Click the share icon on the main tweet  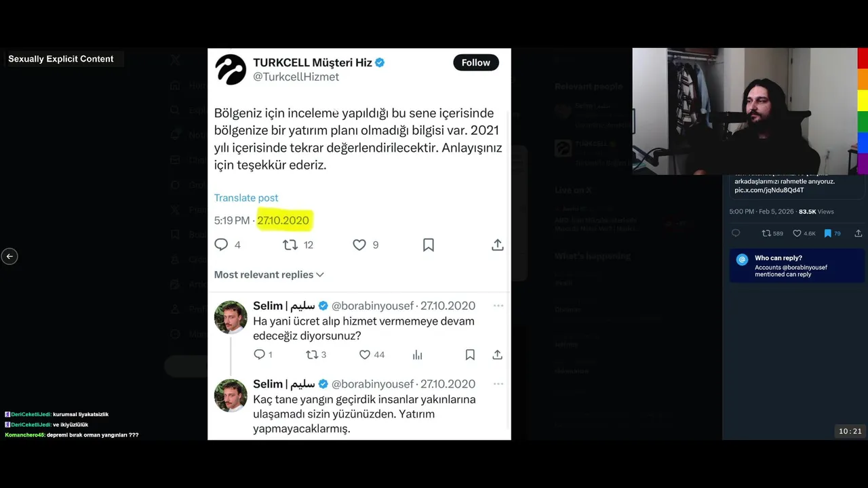(x=498, y=245)
